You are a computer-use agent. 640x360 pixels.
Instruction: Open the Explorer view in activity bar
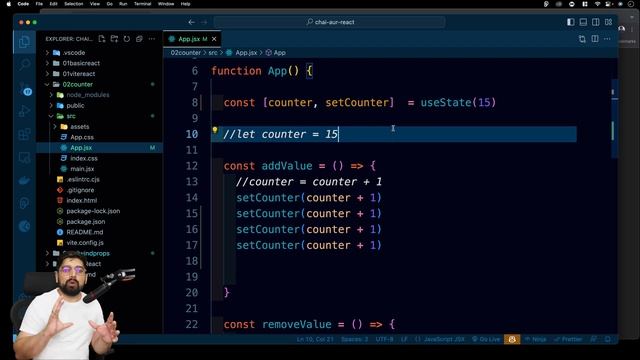pyautogui.click(x=24, y=42)
